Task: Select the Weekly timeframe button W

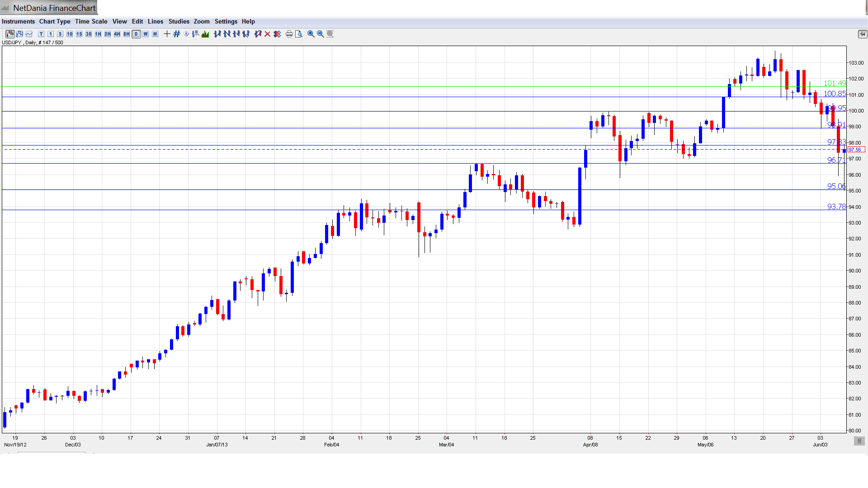Action: pos(146,34)
